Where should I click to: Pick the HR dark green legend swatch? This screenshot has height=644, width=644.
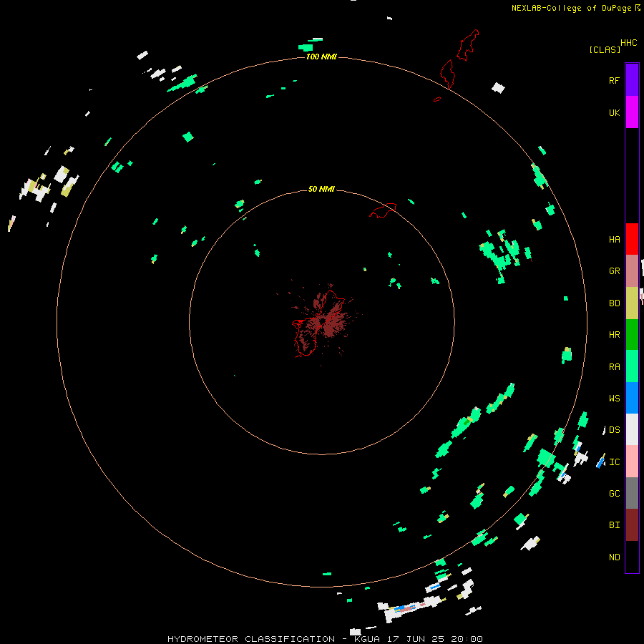pos(632,335)
